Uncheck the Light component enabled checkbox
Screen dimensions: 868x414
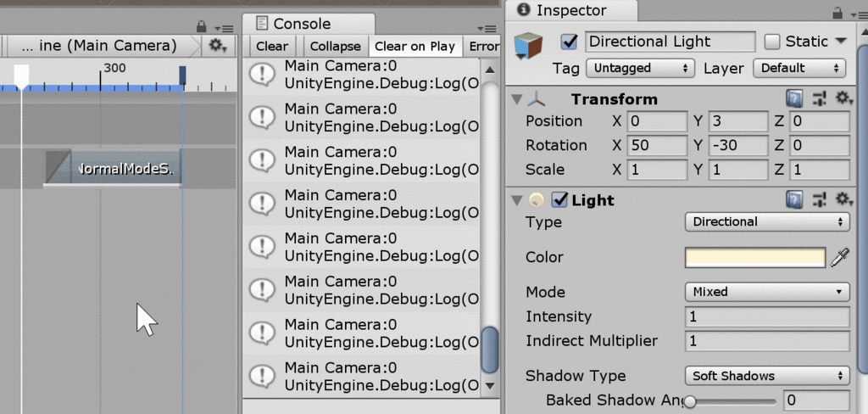[560, 200]
